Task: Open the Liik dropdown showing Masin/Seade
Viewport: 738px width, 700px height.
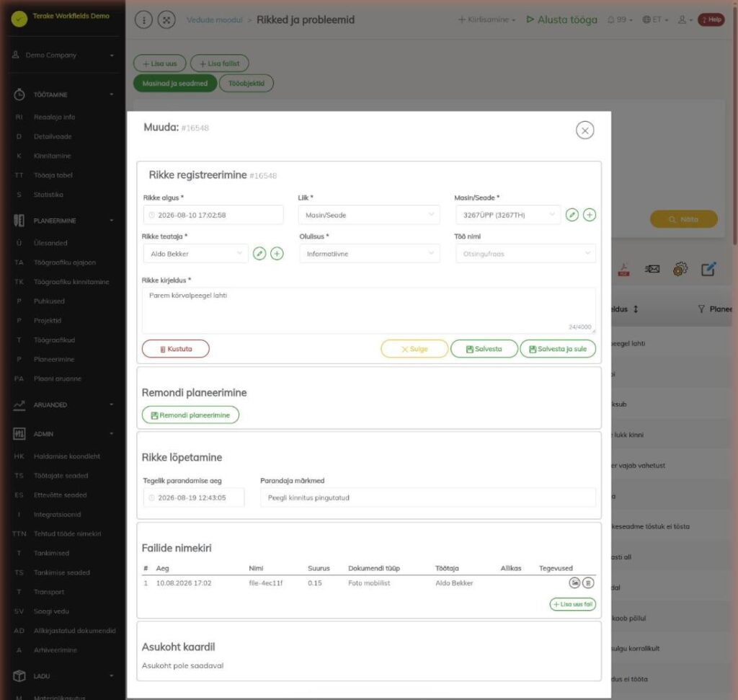Action: (368, 215)
